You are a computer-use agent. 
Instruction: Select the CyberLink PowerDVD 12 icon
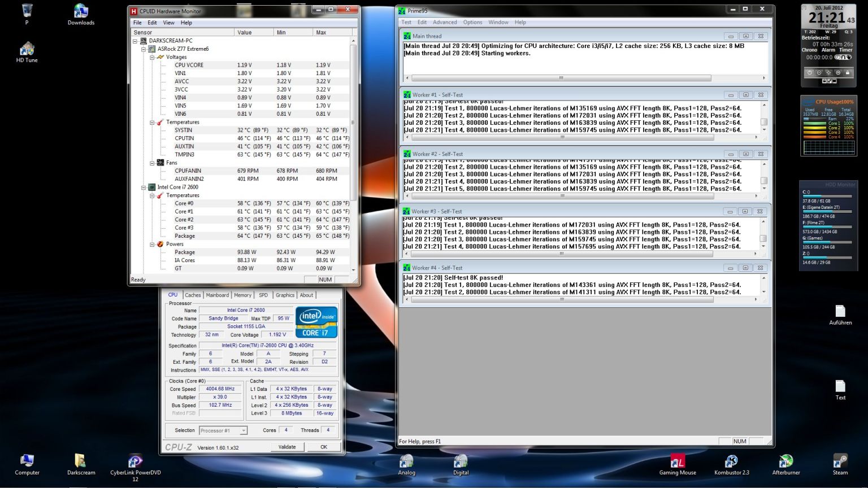coord(135,468)
